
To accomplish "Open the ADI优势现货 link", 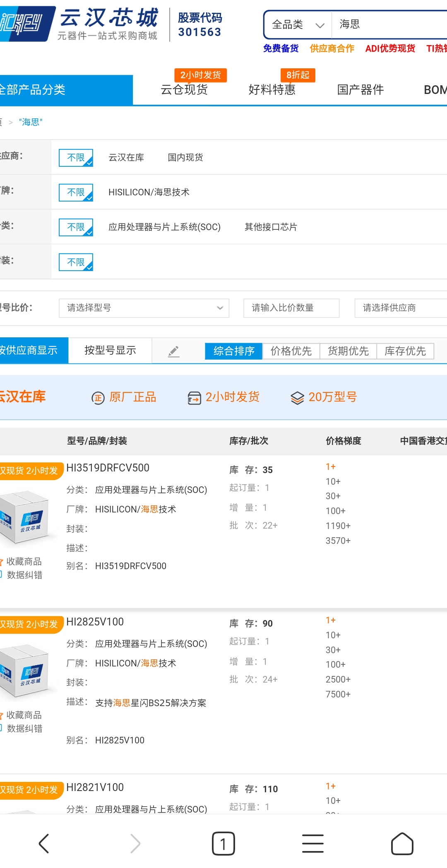I will pos(390,48).
